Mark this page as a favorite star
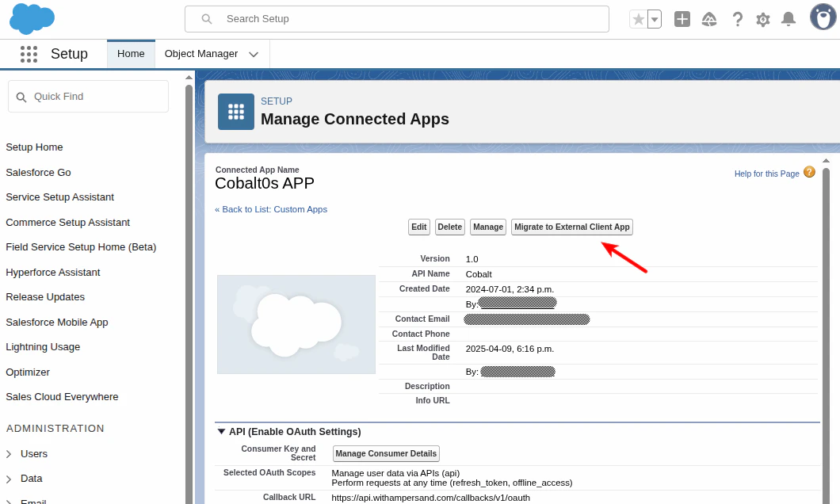Image resolution: width=840 pixels, height=504 pixels. (639, 18)
